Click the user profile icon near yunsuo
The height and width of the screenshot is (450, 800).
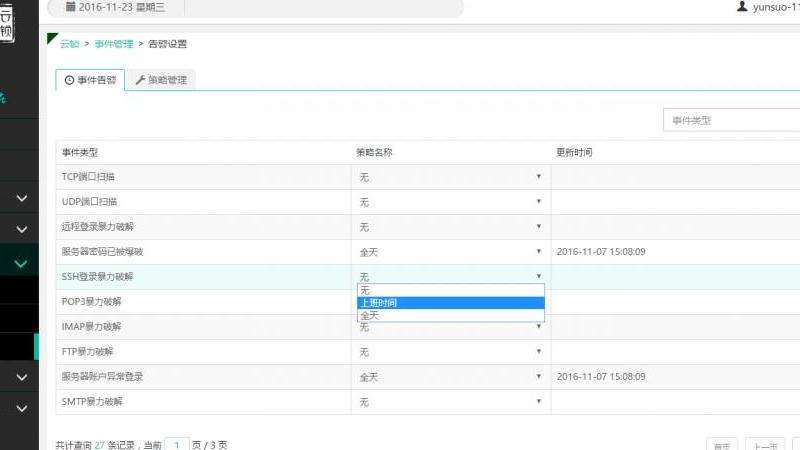point(741,6)
